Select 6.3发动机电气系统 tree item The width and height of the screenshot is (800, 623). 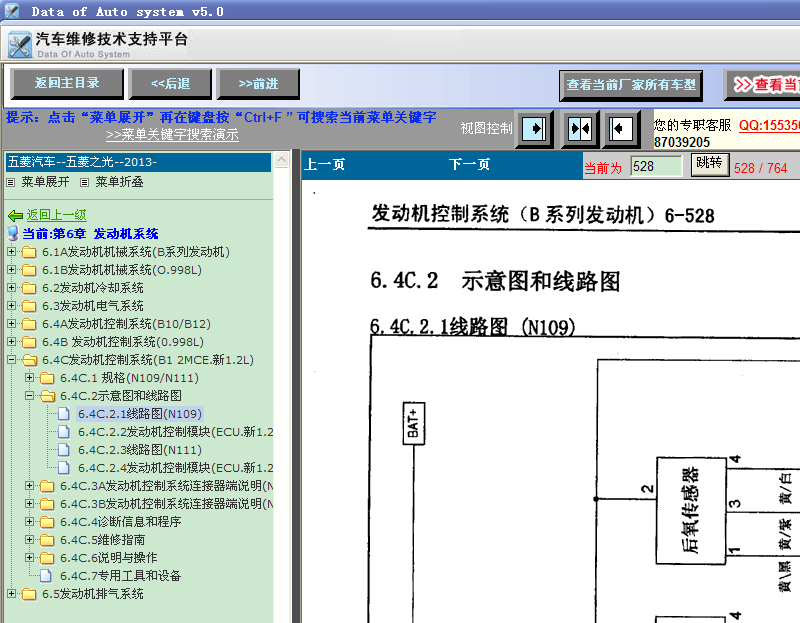(x=92, y=306)
